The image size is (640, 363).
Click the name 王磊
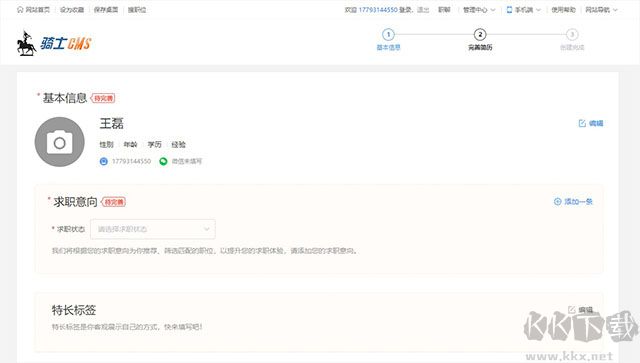(111, 123)
